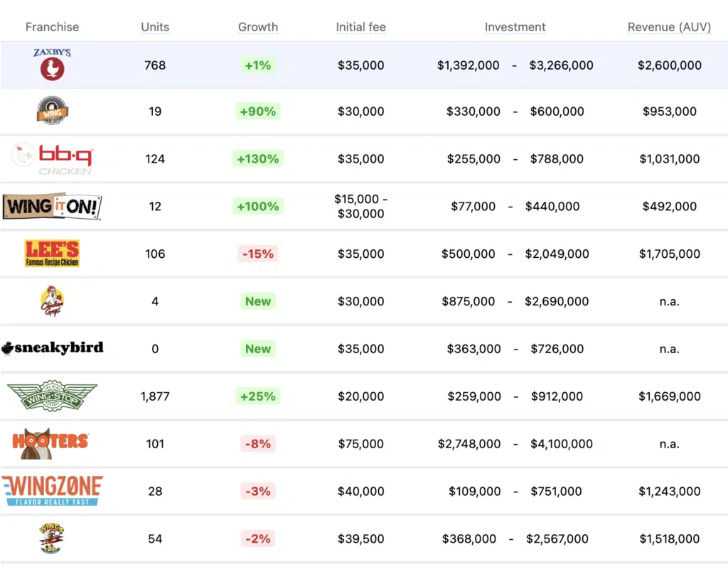Select the Wingzone logo
This screenshot has width=728, height=569.
52,491
